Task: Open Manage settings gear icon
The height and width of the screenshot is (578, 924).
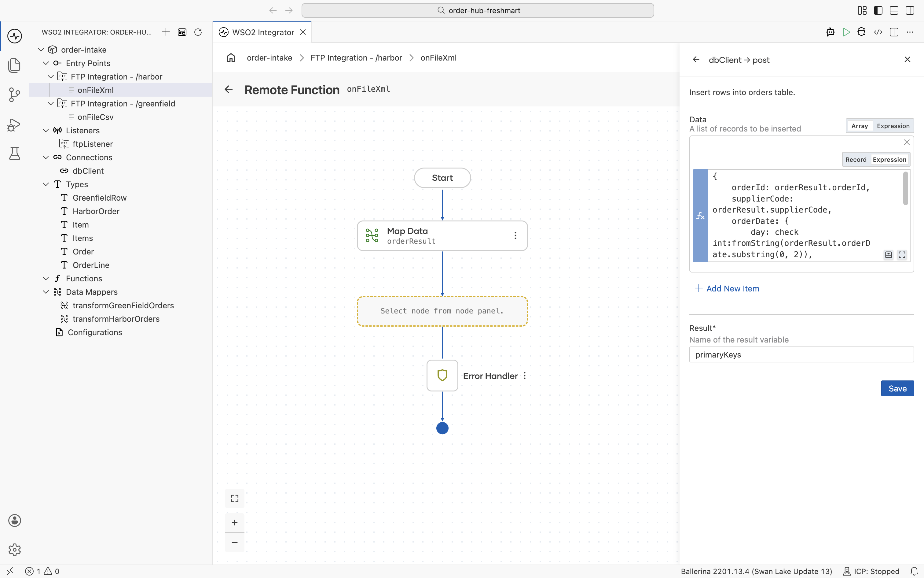Action: point(14,550)
